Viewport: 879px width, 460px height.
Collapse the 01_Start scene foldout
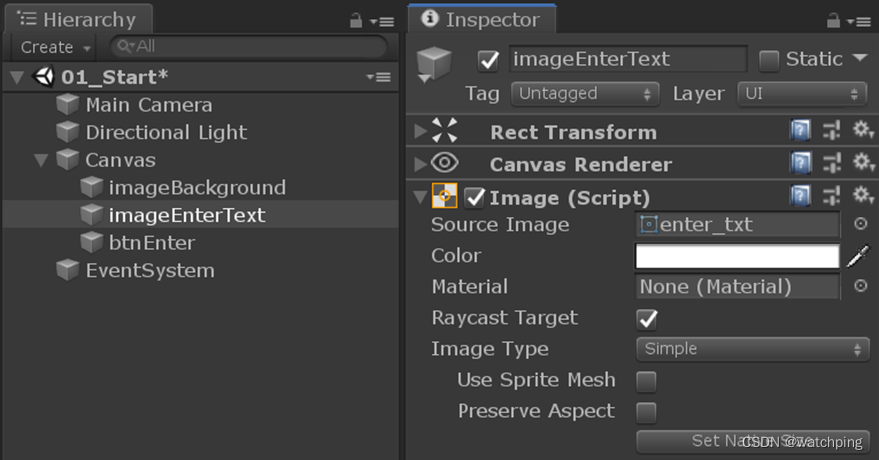point(17,77)
